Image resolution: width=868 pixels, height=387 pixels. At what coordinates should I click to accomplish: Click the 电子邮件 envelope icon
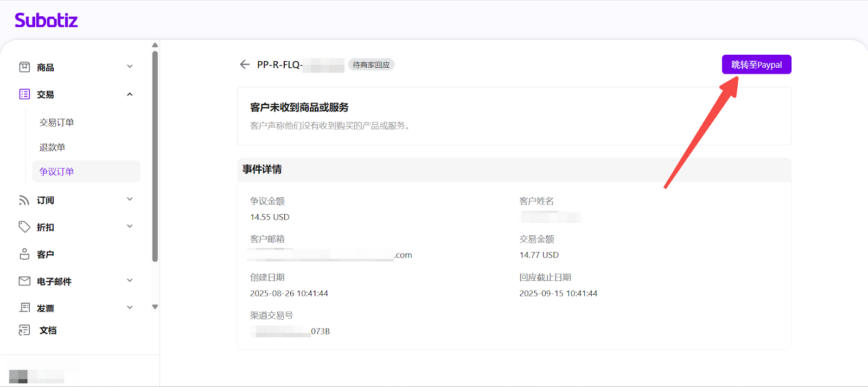tap(24, 281)
